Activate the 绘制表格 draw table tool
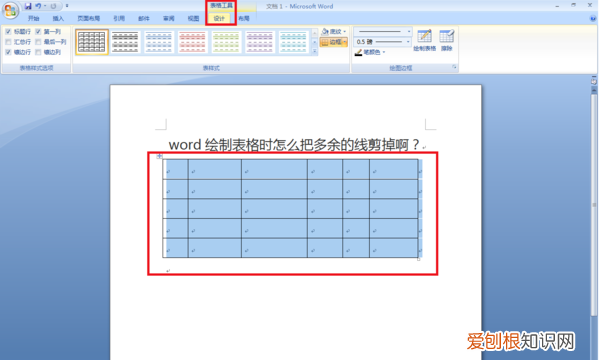The image size is (600, 360). [x=424, y=40]
